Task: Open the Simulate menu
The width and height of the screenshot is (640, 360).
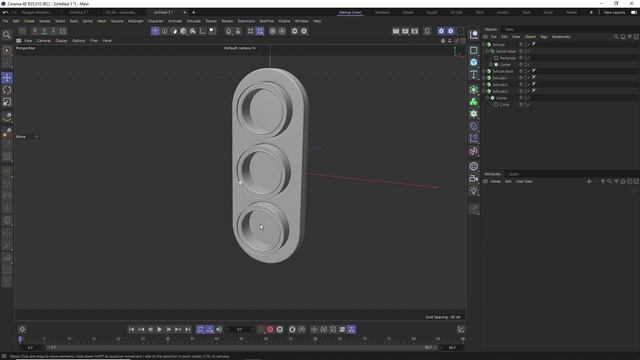Action: (x=193, y=21)
